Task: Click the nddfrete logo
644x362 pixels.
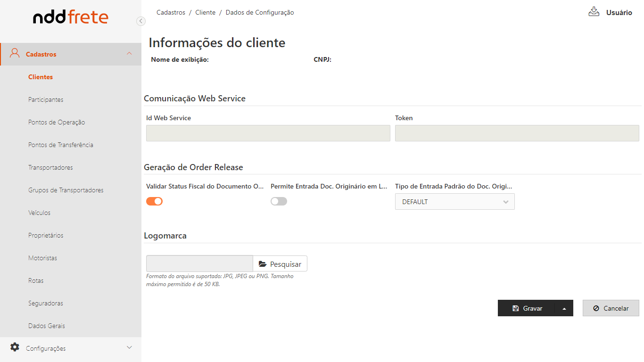Action: pyautogui.click(x=71, y=17)
